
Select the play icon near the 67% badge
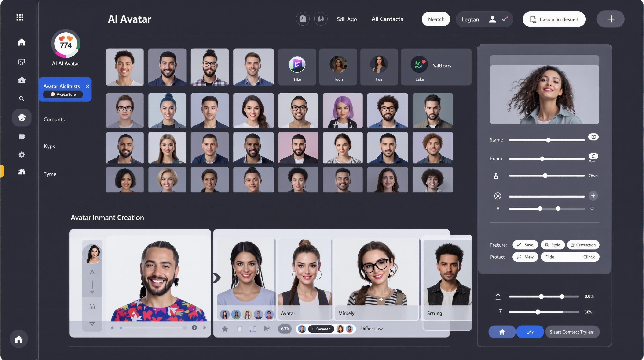tap(267, 329)
